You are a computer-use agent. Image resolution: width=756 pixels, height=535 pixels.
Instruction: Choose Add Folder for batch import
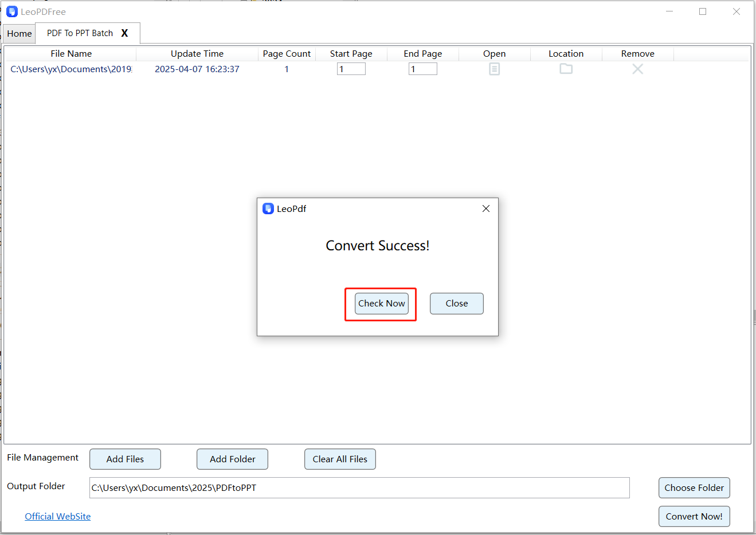[232, 459]
